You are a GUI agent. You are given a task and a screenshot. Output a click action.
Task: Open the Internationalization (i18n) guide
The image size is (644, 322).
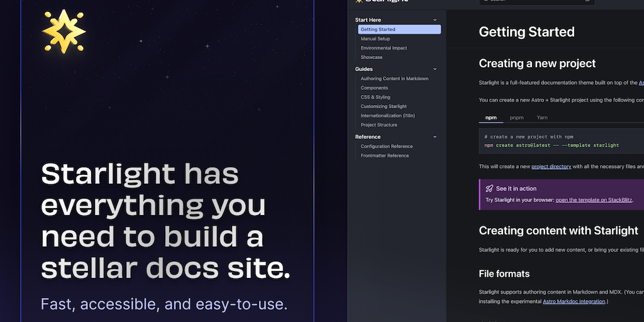click(387, 116)
